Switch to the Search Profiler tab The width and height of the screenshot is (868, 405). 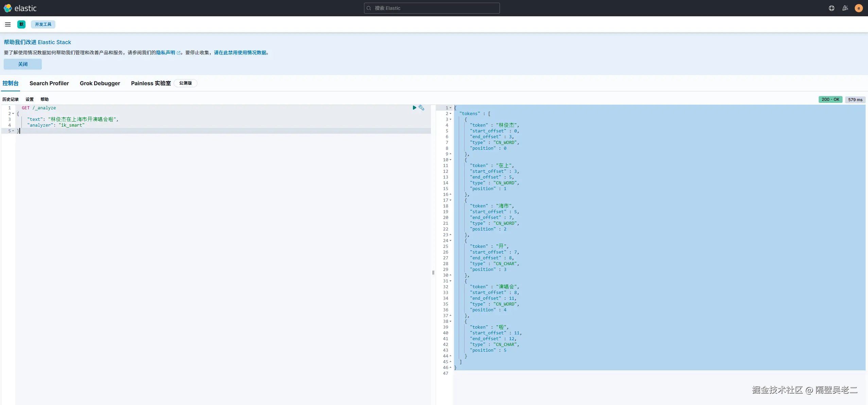pyautogui.click(x=49, y=83)
